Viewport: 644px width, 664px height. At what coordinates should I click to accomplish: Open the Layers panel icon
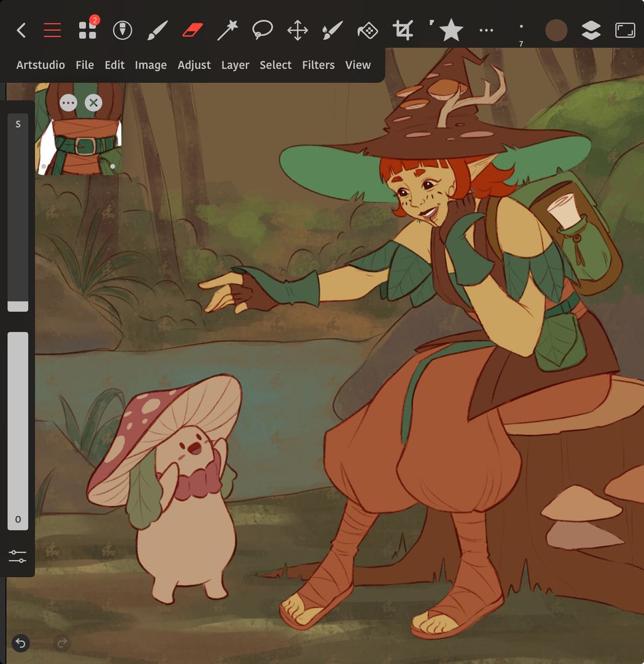tap(591, 31)
